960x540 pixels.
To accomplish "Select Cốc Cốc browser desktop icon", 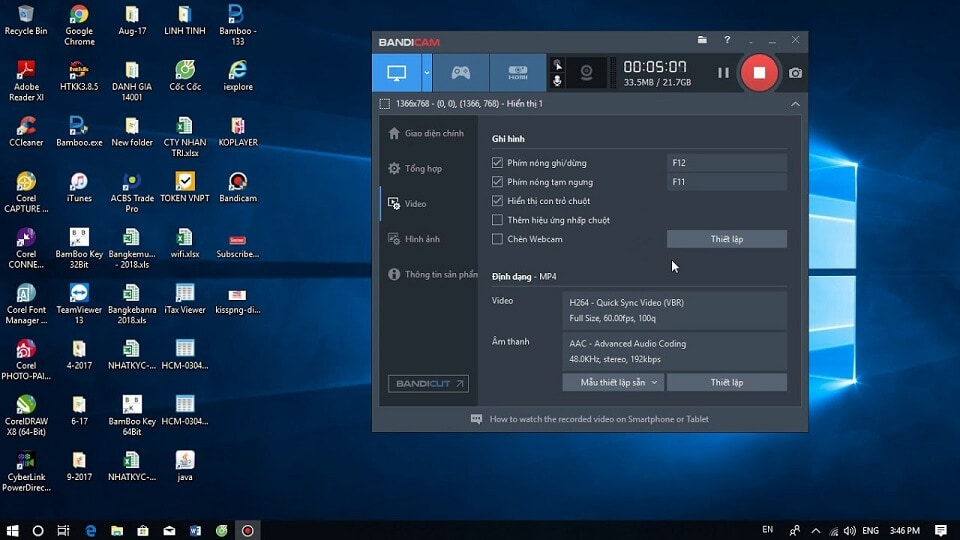I will tap(185, 76).
